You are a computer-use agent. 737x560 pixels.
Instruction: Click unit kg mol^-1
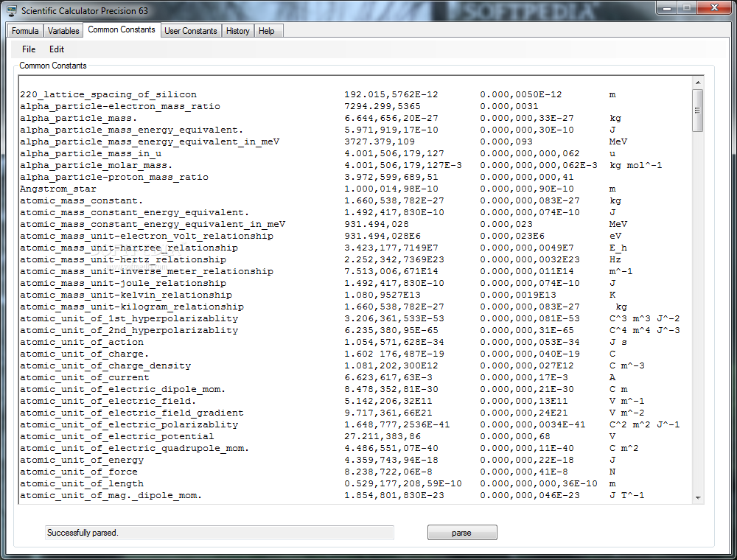point(636,165)
